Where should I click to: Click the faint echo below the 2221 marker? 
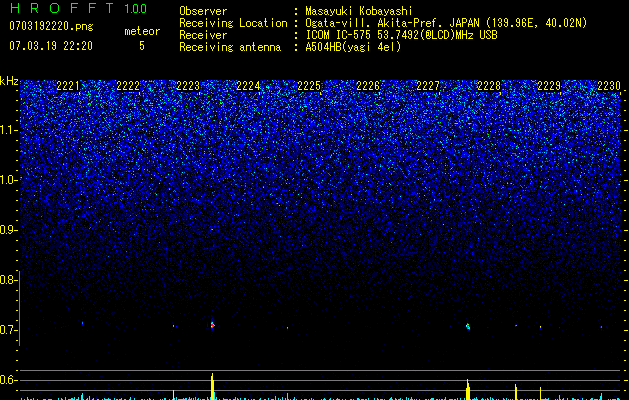83,323
